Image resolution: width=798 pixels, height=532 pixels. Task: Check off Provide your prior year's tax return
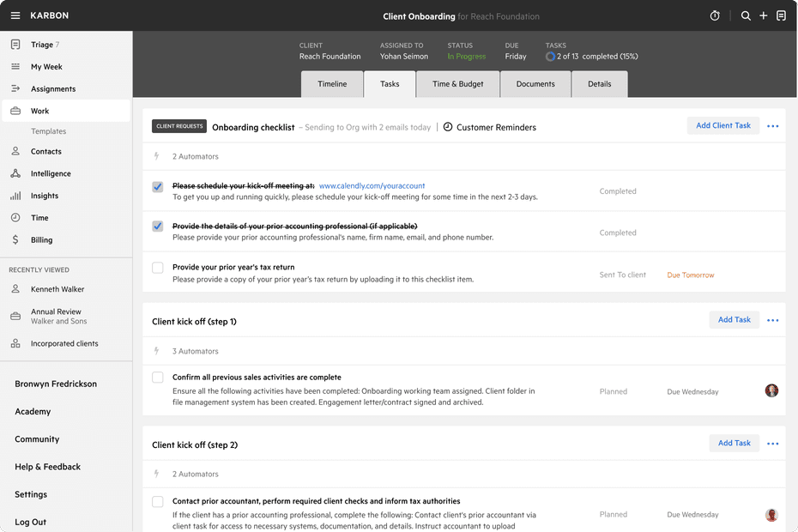(x=157, y=268)
